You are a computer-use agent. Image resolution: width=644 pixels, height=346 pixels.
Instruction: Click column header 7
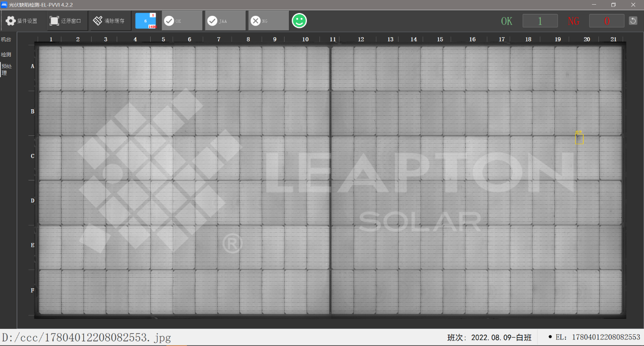click(219, 40)
